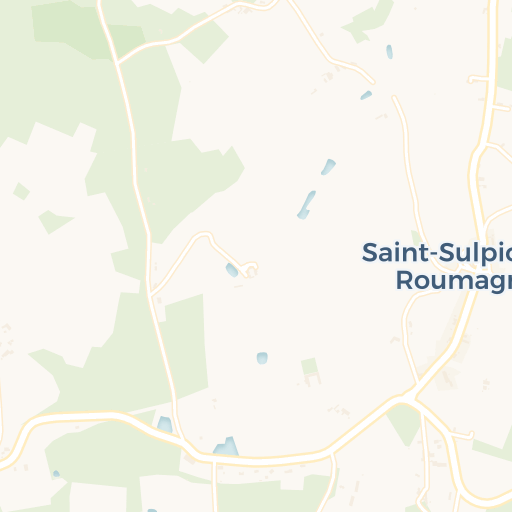Select the pond where the north-south road meets the southern road

point(165,424)
